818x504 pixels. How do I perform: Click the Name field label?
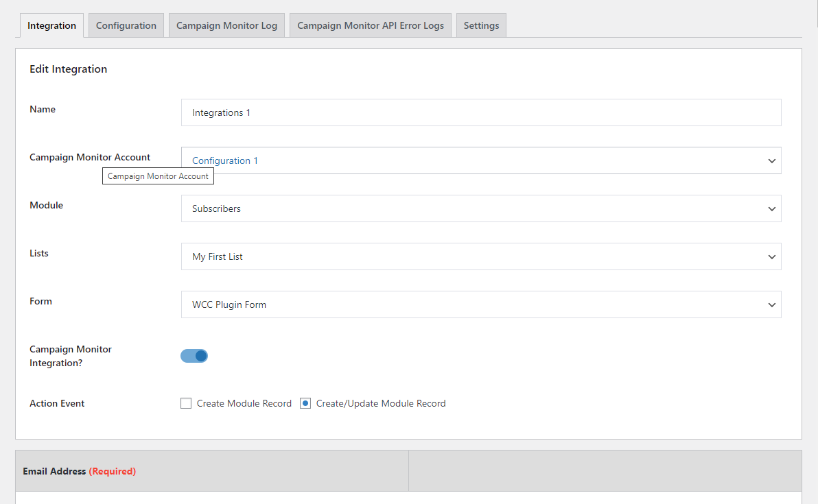43,110
